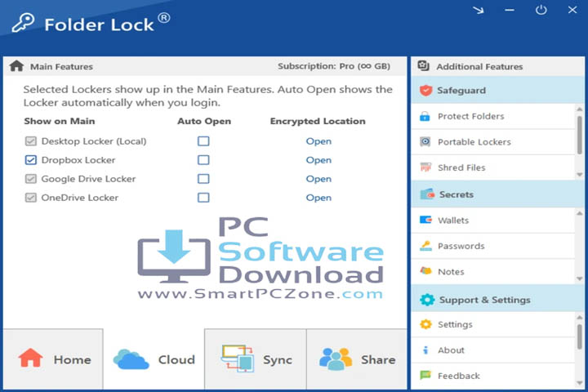Screen dimensions: 588x392
Task: Click the 'Auto Open' column header
Action: coord(204,121)
